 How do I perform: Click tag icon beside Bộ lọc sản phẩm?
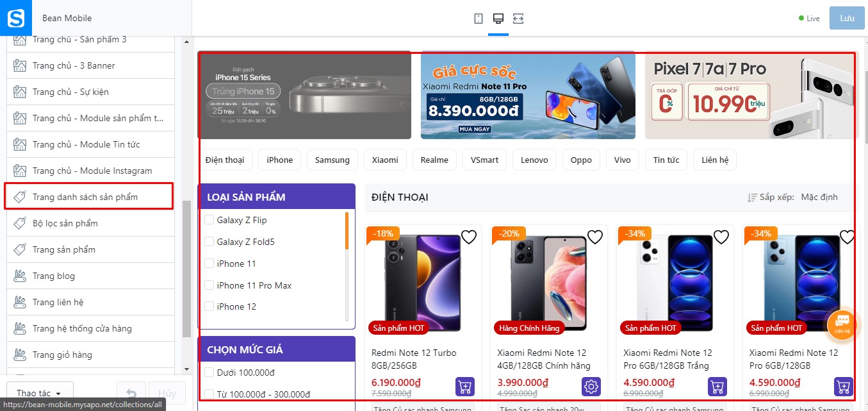tap(20, 223)
